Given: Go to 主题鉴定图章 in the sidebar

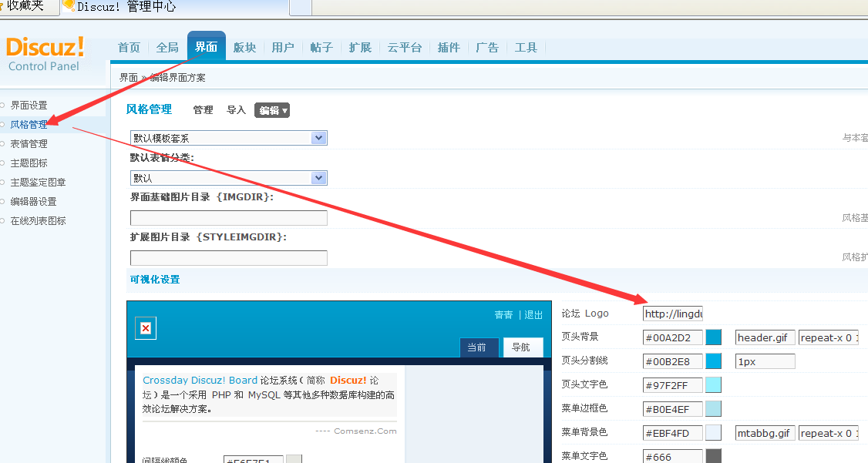Looking at the screenshot, I should pyautogui.click(x=39, y=182).
